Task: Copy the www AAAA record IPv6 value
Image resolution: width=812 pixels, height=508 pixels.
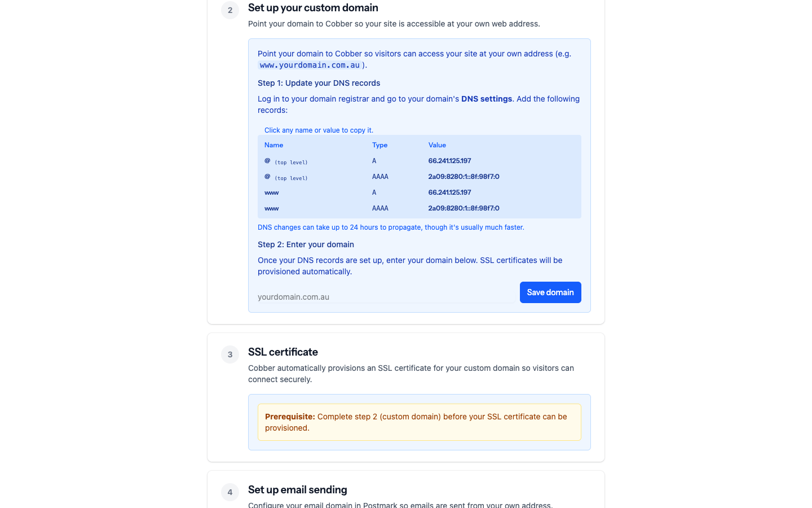Action: point(464,208)
